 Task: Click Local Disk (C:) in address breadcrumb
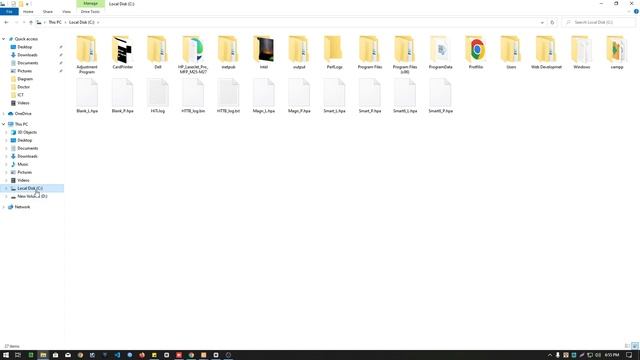(82, 22)
